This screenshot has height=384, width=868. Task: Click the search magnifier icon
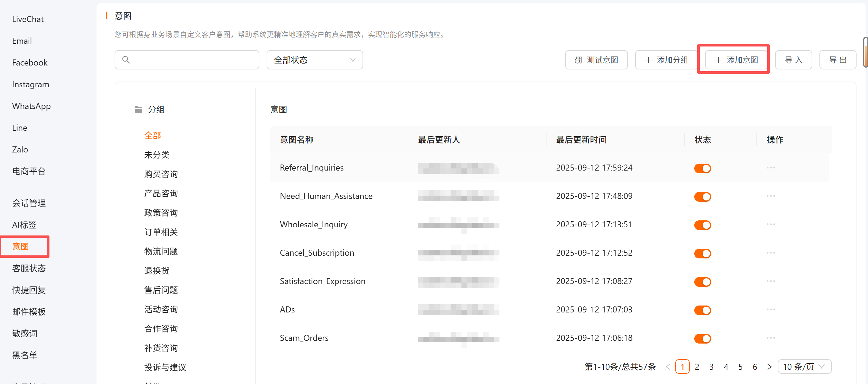[126, 60]
